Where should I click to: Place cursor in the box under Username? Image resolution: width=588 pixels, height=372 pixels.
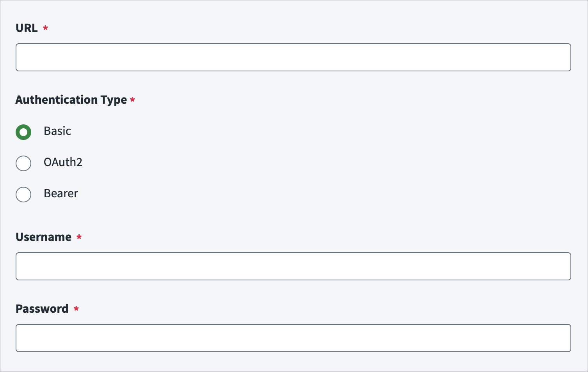(293, 266)
